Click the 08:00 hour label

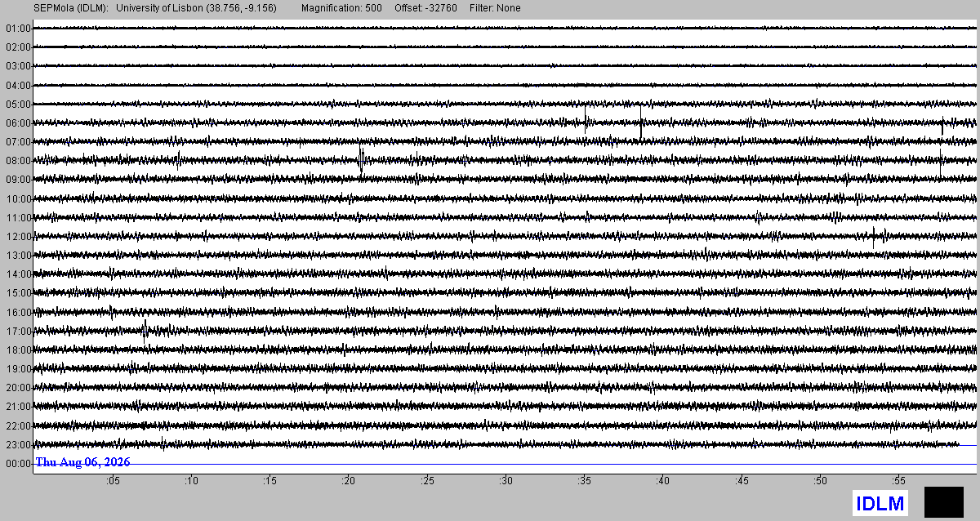pyautogui.click(x=17, y=160)
